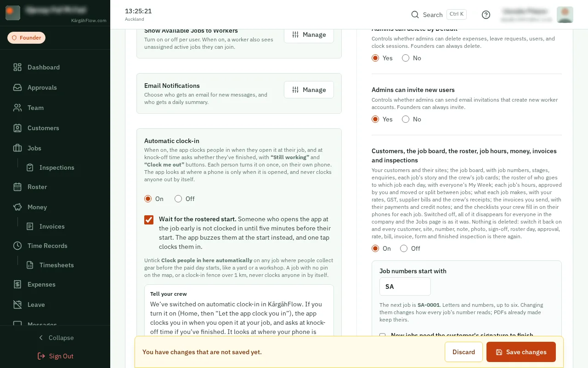The width and height of the screenshot is (588, 368).
Task: Switch Off customers and job board module
Action: point(404,248)
